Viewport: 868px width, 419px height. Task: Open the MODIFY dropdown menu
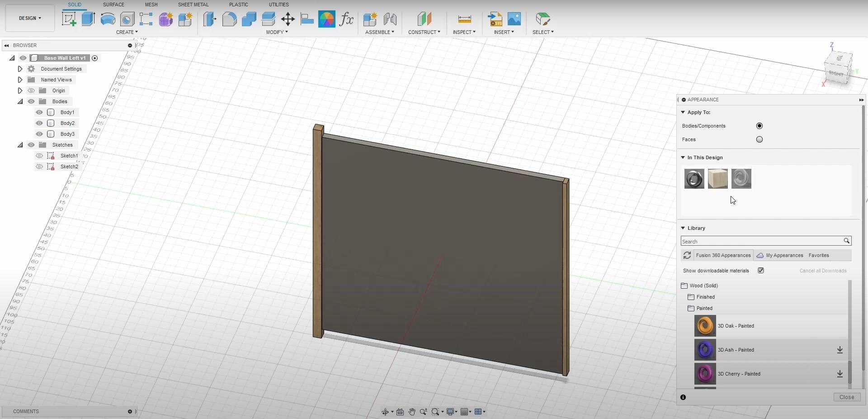pos(277,32)
